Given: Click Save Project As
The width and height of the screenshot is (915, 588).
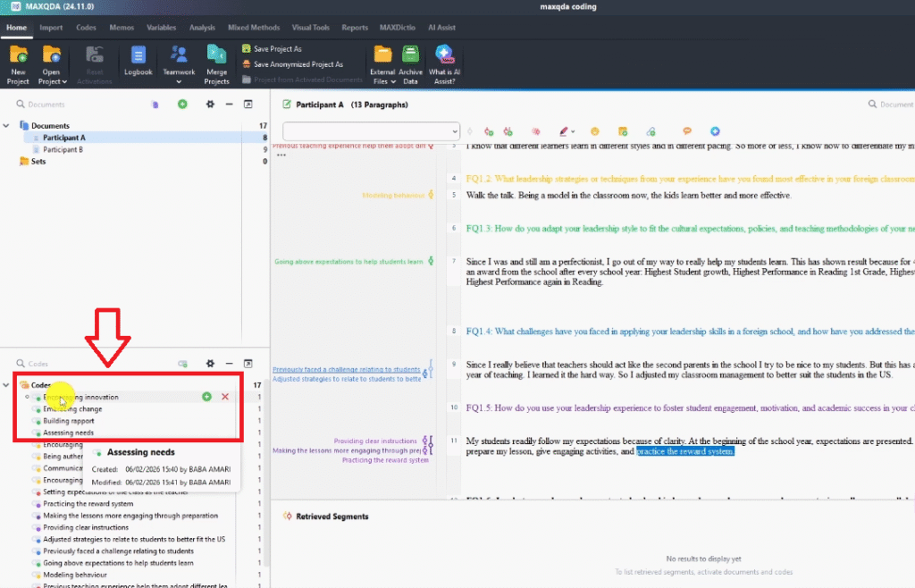Looking at the screenshot, I should (277, 49).
